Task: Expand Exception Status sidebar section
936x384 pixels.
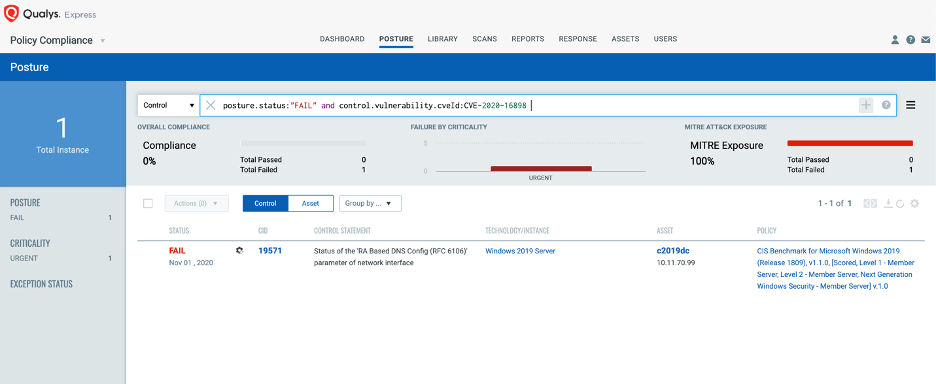Action: (41, 284)
